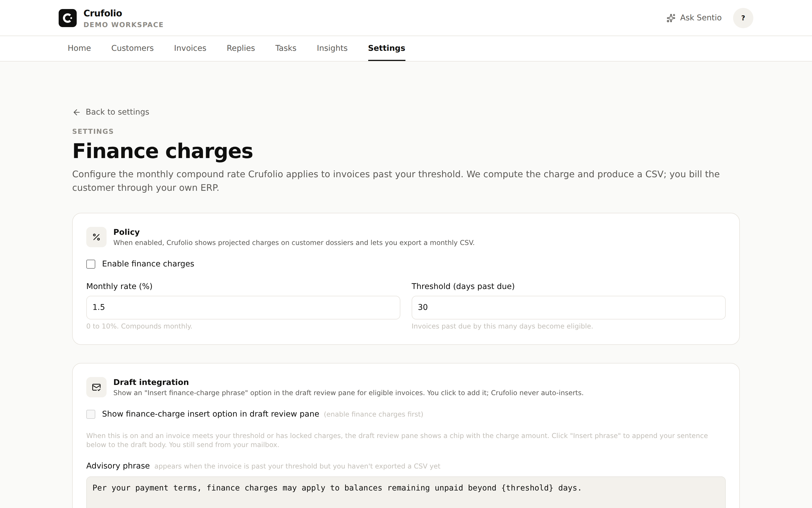Open the Replies tab

[x=241, y=48]
